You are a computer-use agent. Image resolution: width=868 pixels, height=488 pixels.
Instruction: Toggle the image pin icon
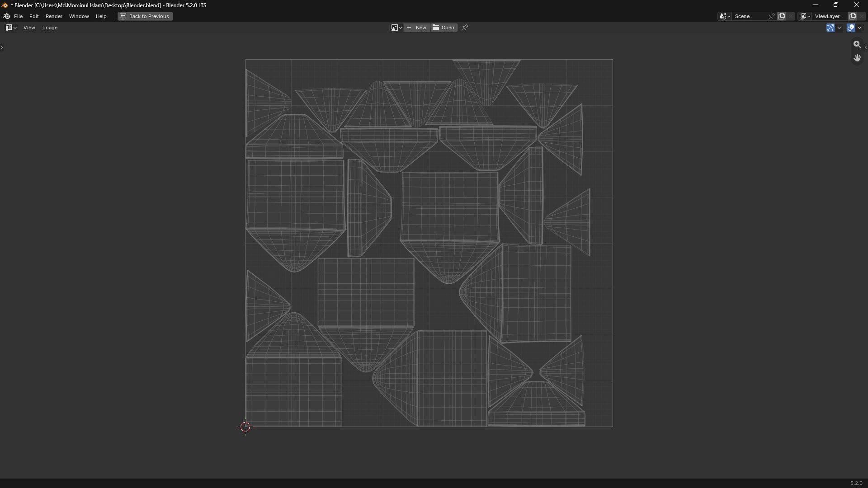(465, 28)
